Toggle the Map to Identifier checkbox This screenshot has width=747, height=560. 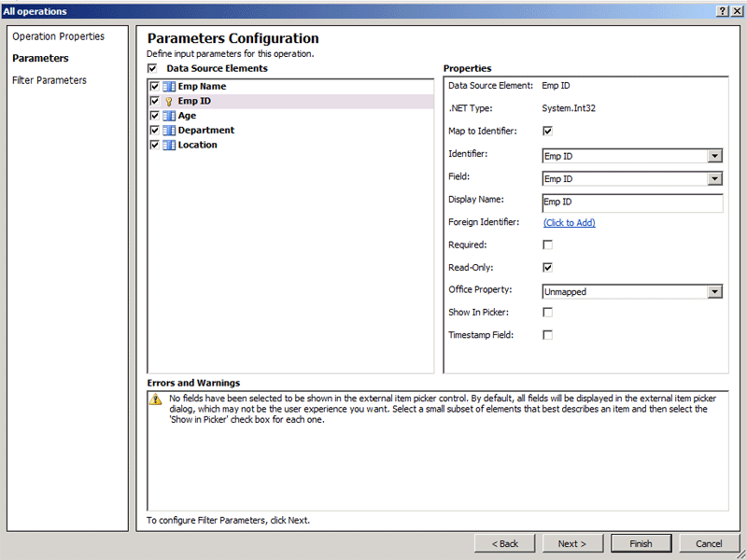(548, 131)
